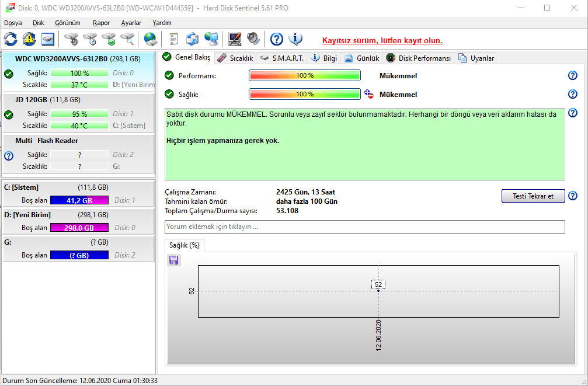This screenshot has height=386, width=588.
Task: Click the 53.108 start/stop count value
Action: [x=287, y=211]
